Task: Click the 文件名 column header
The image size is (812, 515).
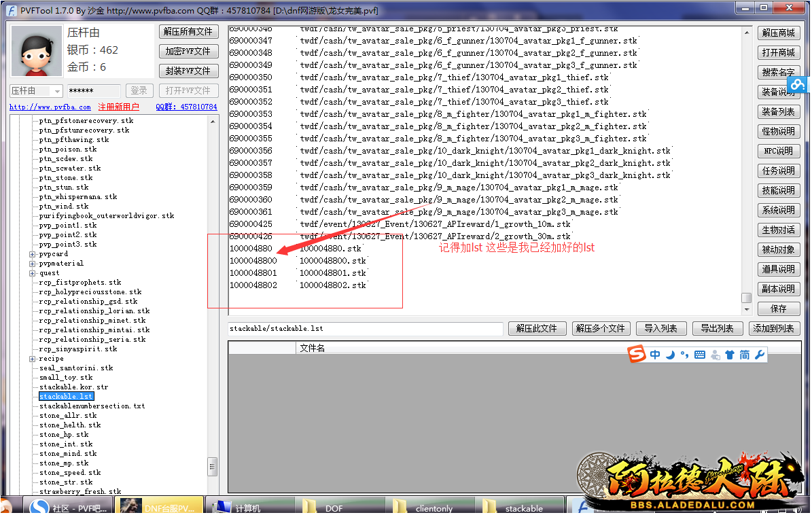Action: [313, 348]
